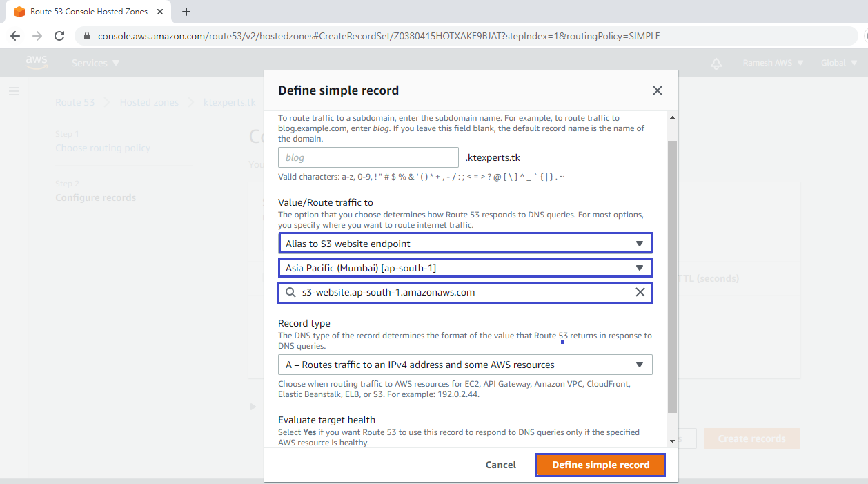Click the dialog scrollbar up arrow
868x484 pixels.
point(672,119)
